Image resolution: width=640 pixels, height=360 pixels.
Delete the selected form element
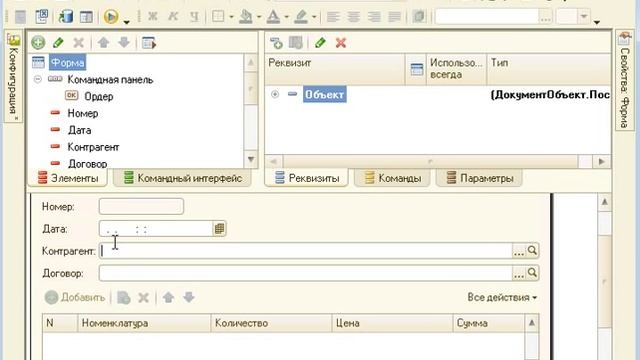pos(78,42)
